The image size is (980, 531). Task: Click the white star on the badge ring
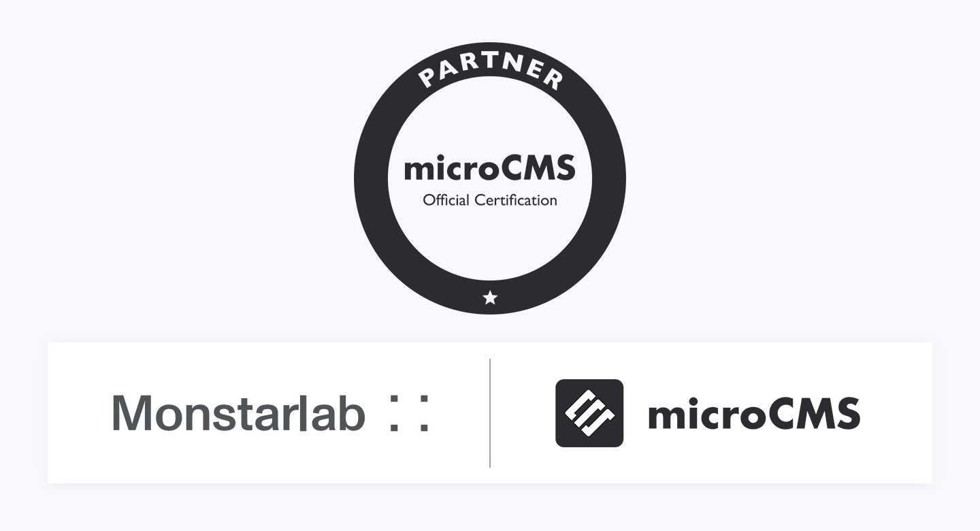490,297
